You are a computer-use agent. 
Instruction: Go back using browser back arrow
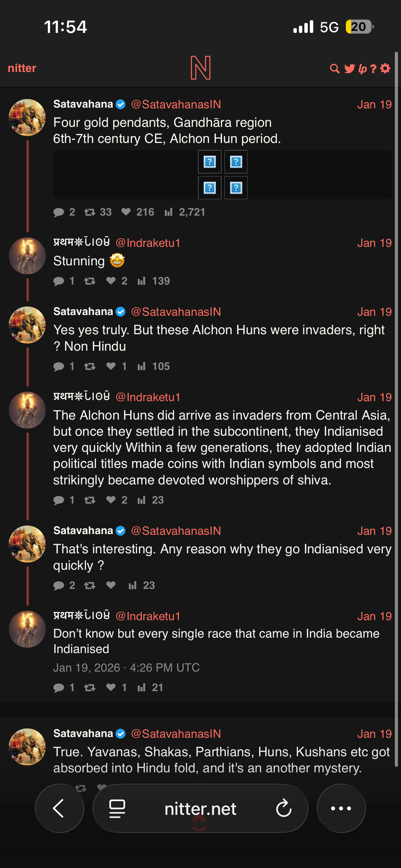click(59, 808)
